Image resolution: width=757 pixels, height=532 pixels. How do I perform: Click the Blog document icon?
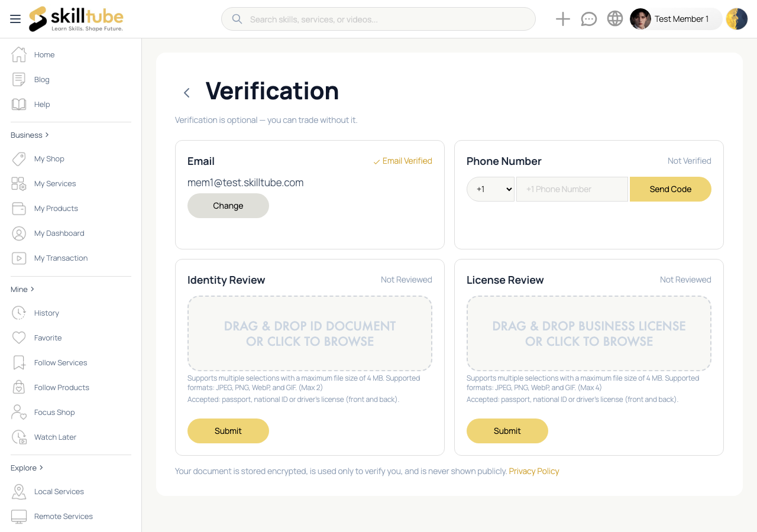pos(19,79)
